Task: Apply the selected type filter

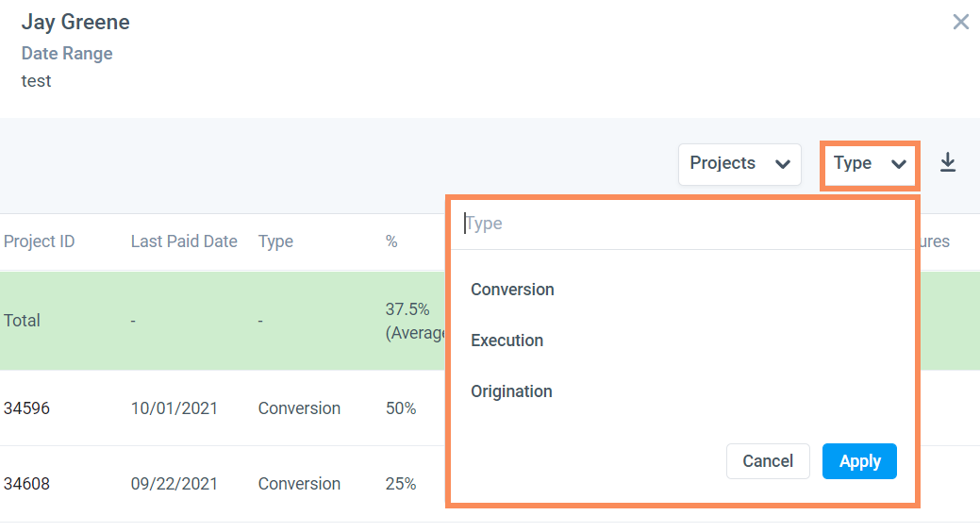Action: click(859, 461)
